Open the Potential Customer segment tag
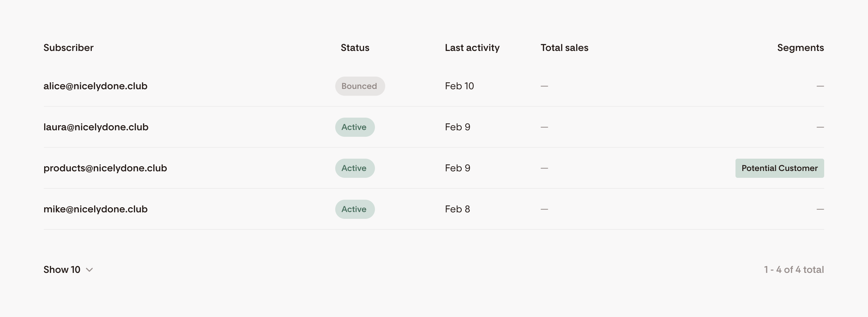868x317 pixels. (779, 168)
